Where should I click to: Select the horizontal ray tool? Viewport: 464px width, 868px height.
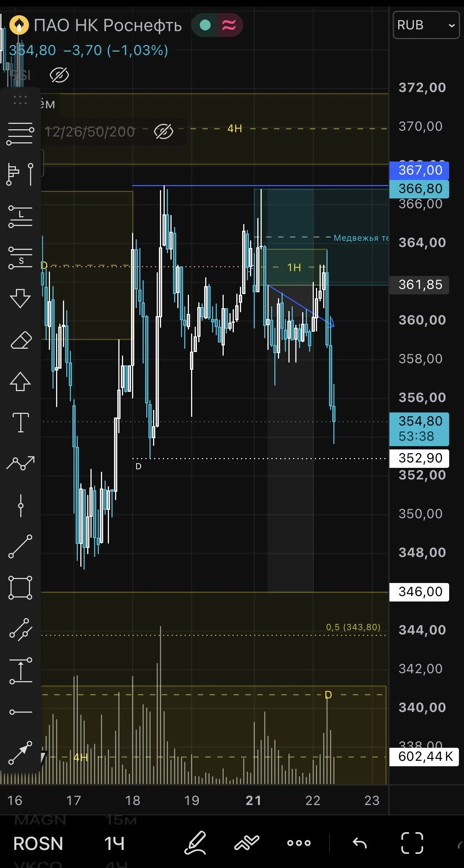[x=21, y=712]
